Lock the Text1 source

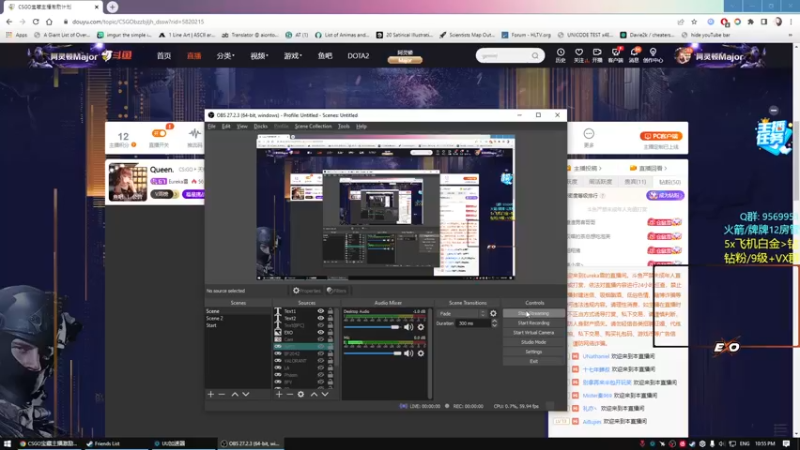331,311
